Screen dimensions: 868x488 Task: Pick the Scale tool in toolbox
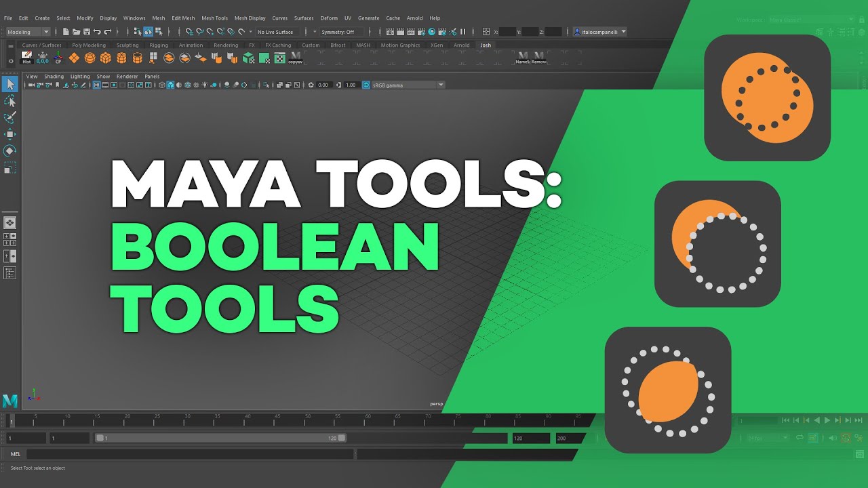[x=10, y=167]
